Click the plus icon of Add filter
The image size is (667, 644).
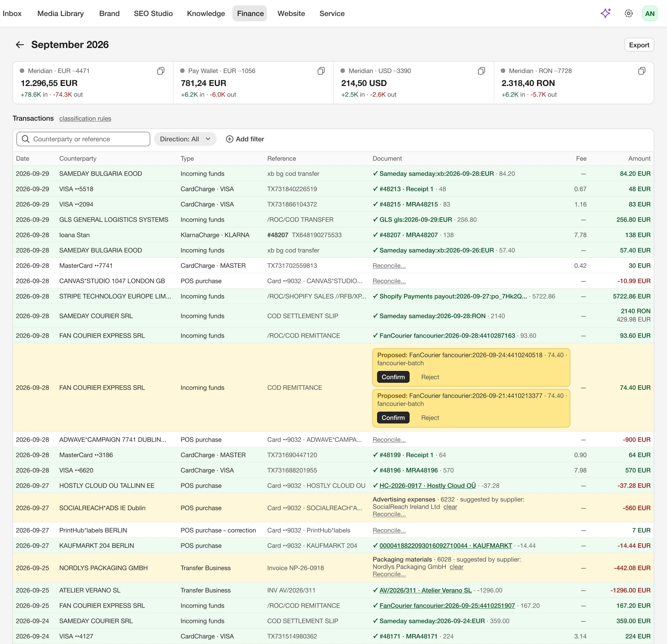point(230,139)
